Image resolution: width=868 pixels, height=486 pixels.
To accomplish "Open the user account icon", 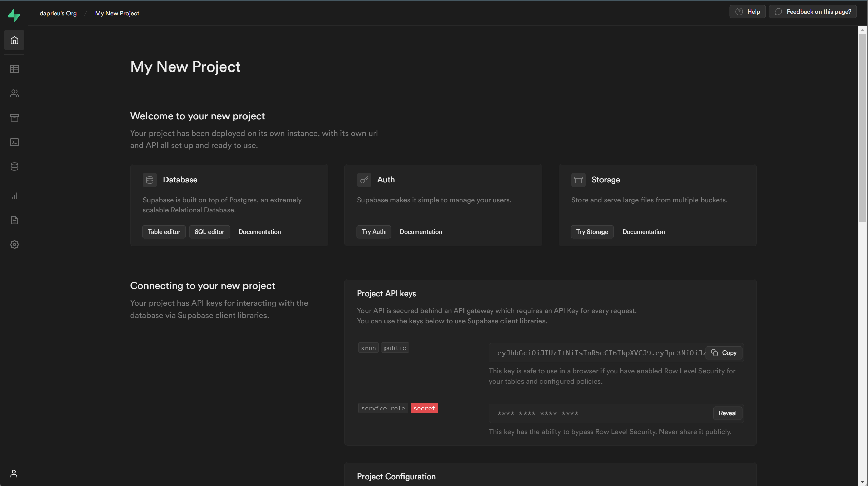I will click(14, 473).
